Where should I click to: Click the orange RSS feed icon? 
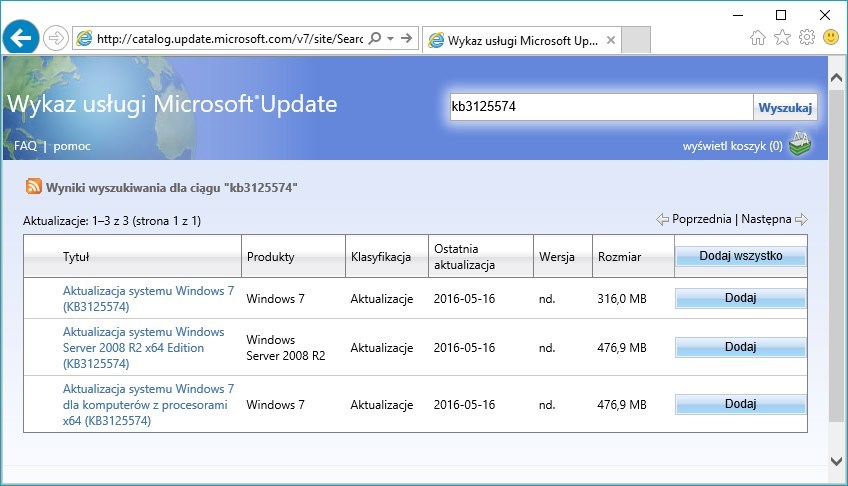34,187
